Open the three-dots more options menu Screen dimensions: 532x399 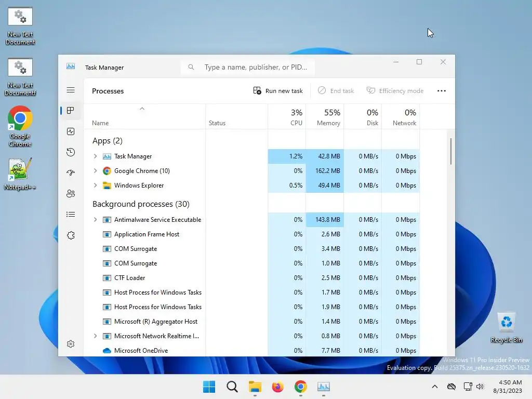(442, 90)
